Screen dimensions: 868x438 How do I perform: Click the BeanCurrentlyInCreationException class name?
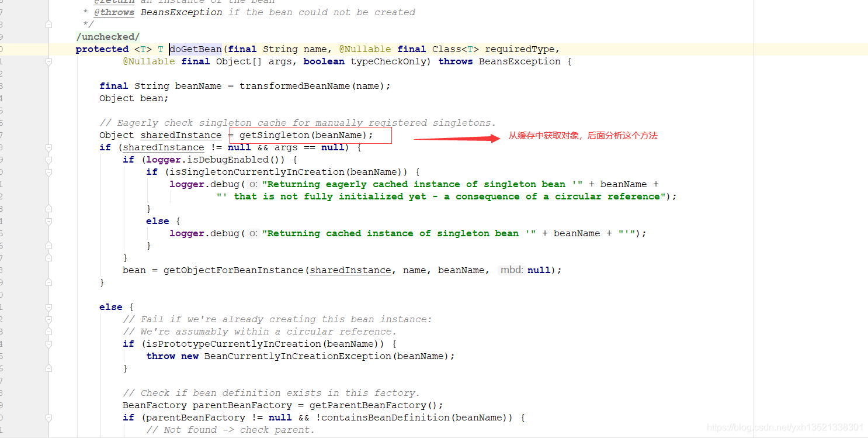tap(298, 356)
